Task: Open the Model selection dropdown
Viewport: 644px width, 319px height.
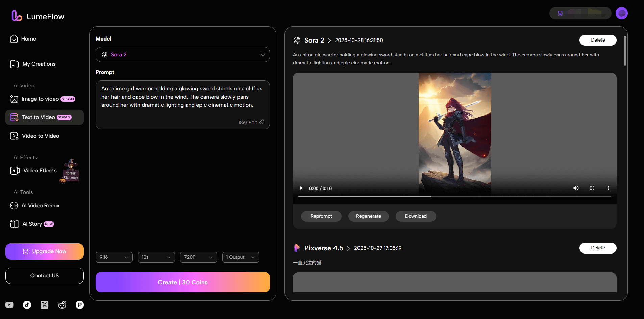Action: (x=182, y=54)
